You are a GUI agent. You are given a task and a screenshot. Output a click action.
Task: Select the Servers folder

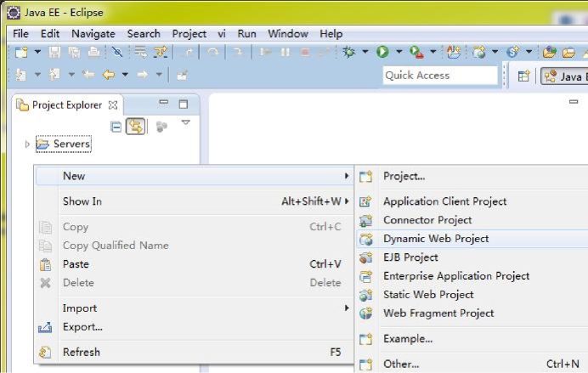pyautogui.click(x=64, y=144)
